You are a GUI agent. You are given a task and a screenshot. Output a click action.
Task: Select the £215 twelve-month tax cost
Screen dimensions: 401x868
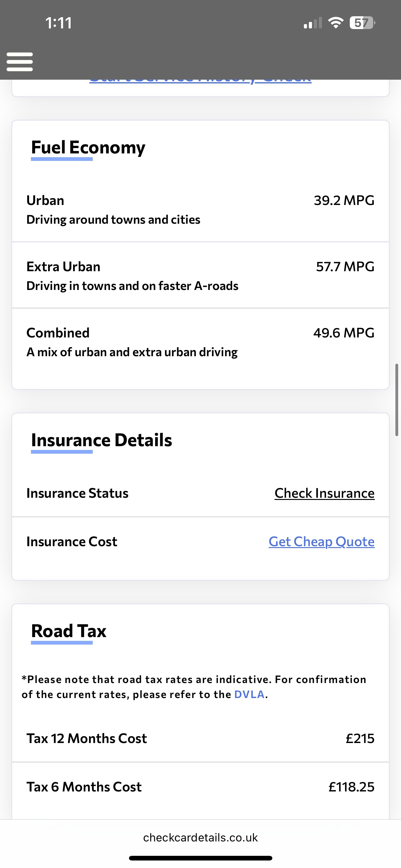point(359,738)
